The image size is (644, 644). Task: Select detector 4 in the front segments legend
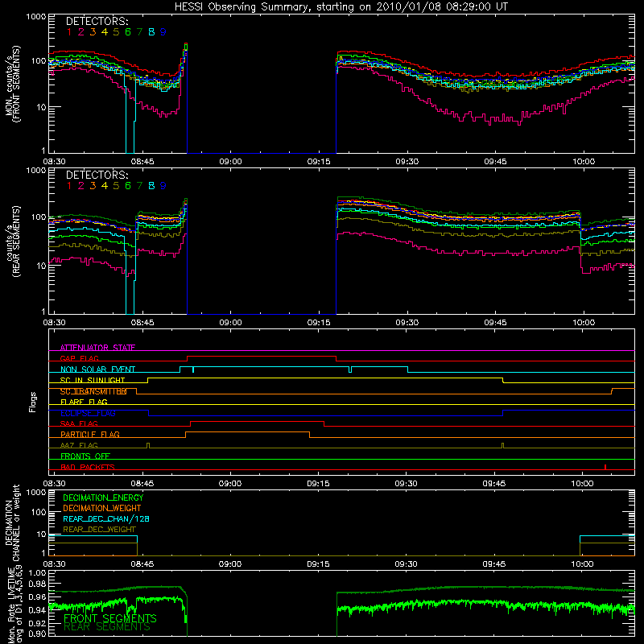(105, 32)
